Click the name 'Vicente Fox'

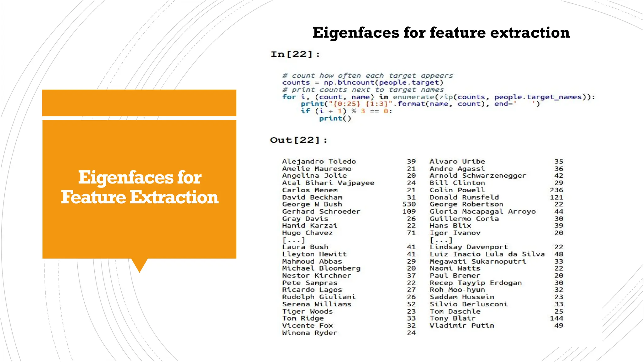pyautogui.click(x=308, y=326)
